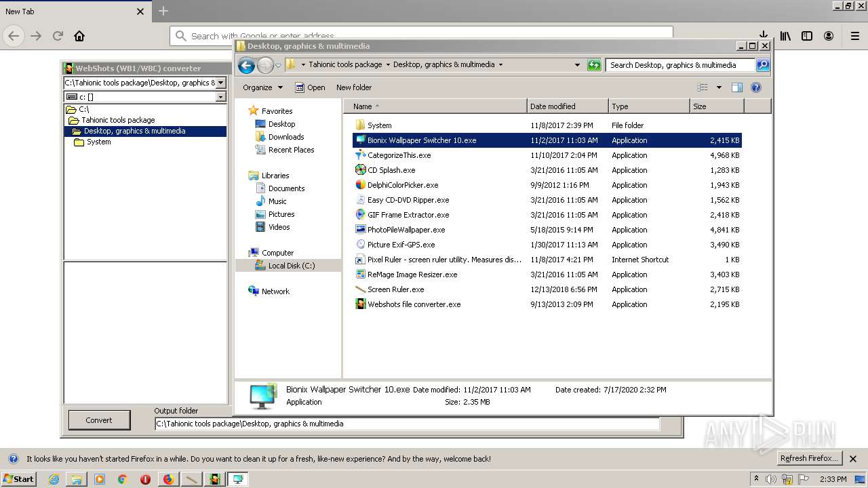Dismiss Firefox refresh notification bar

pyautogui.click(x=853, y=459)
